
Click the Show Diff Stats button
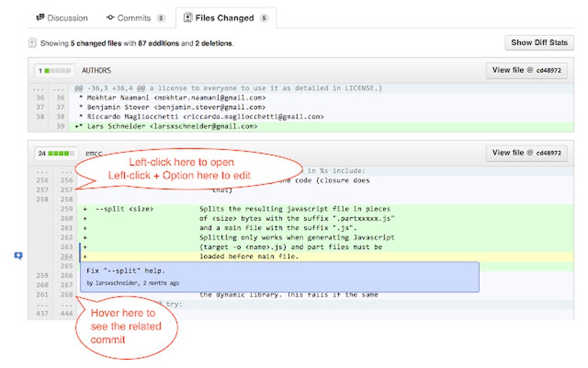538,42
